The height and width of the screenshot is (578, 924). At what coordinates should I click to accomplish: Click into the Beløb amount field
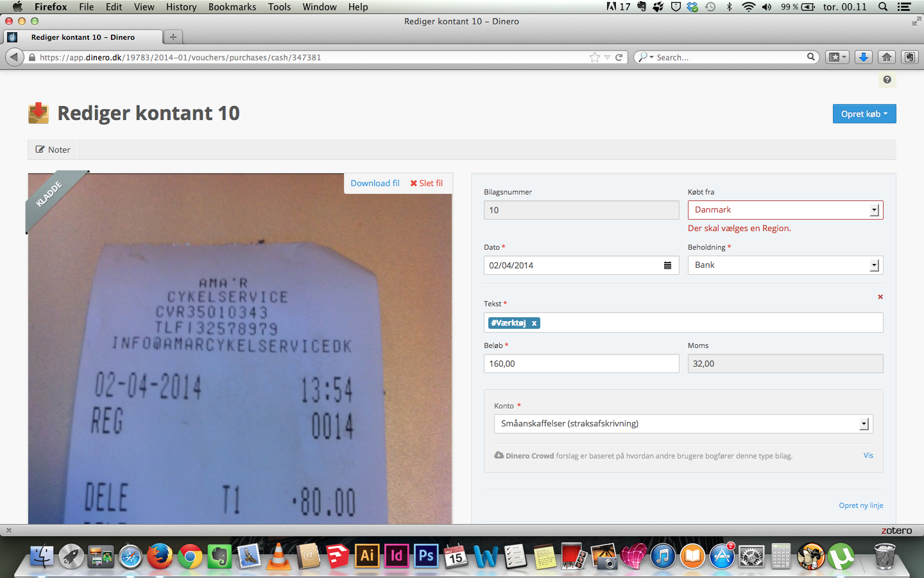coord(581,363)
